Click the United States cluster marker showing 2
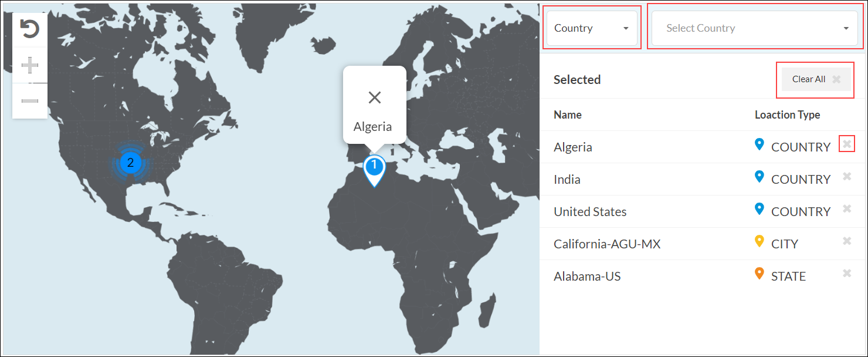The height and width of the screenshot is (357, 868). point(130,163)
